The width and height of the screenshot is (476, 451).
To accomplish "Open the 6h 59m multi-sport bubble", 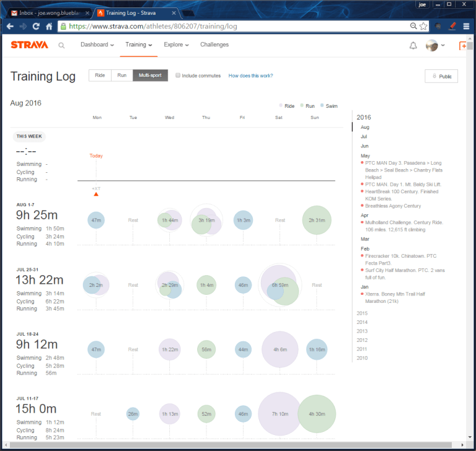I will tap(280, 285).
